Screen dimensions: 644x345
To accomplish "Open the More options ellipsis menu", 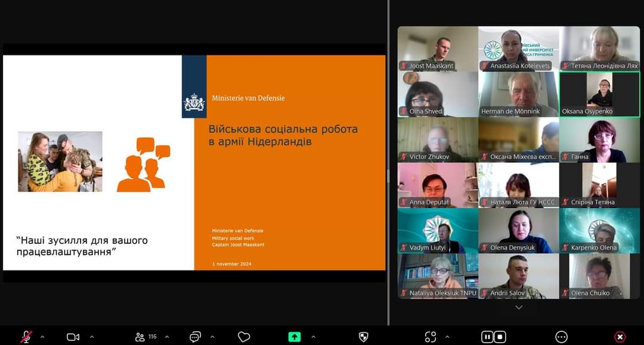I will [561, 337].
